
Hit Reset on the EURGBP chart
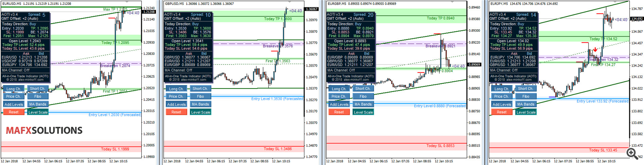click(339, 112)
